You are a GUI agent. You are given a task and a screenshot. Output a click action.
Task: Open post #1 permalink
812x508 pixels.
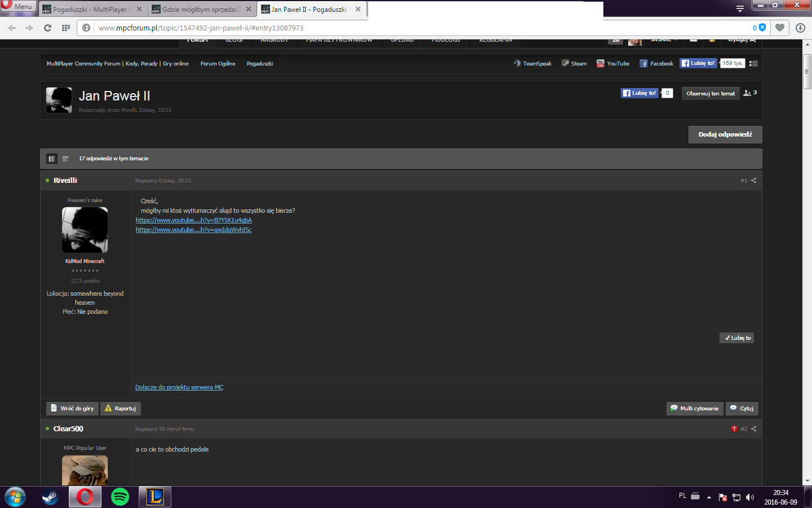click(744, 181)
